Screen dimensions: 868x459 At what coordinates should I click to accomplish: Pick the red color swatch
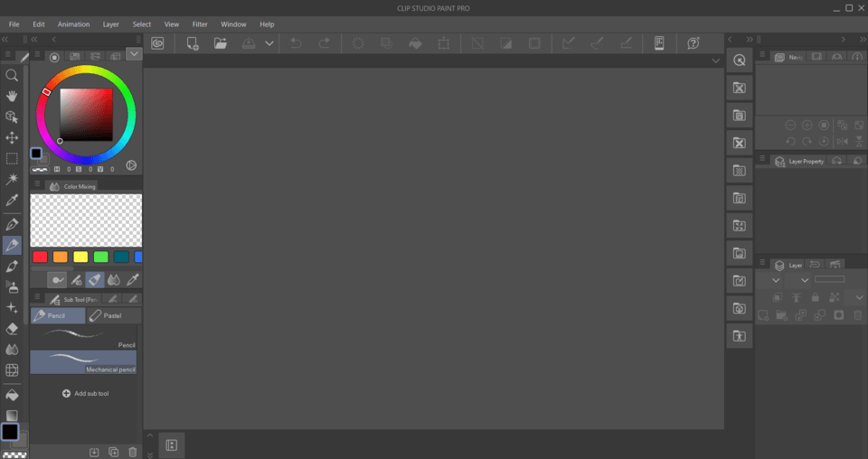click(x=40, y=257)
